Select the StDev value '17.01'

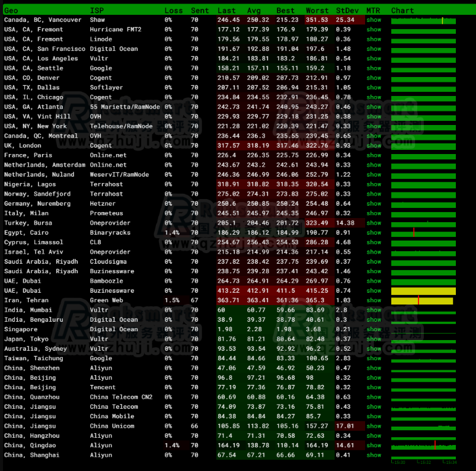tap(345, 426)
